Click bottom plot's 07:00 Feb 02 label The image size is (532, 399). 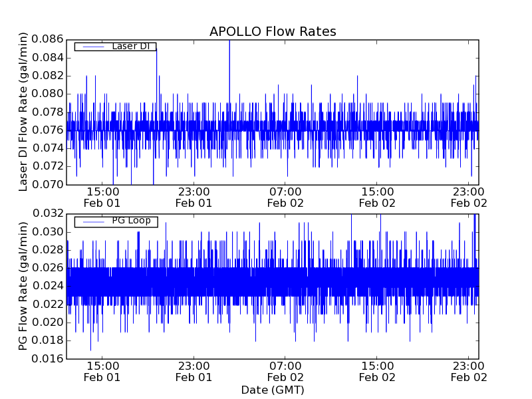pos(285,372)
